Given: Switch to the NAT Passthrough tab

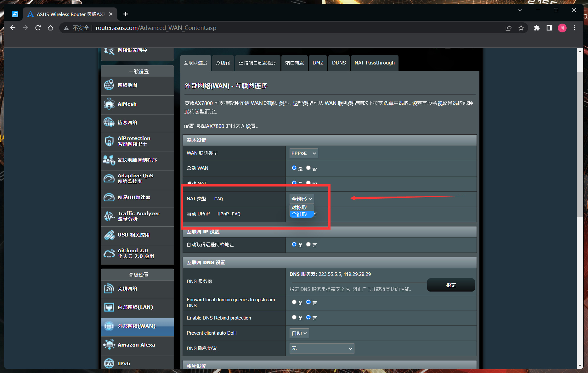Looking at the screenshot, I should click(375, 63).
